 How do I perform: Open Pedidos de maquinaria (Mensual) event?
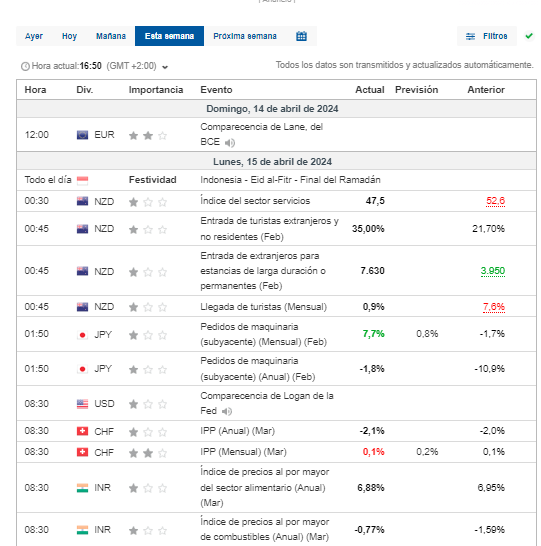tap(264, 334)
